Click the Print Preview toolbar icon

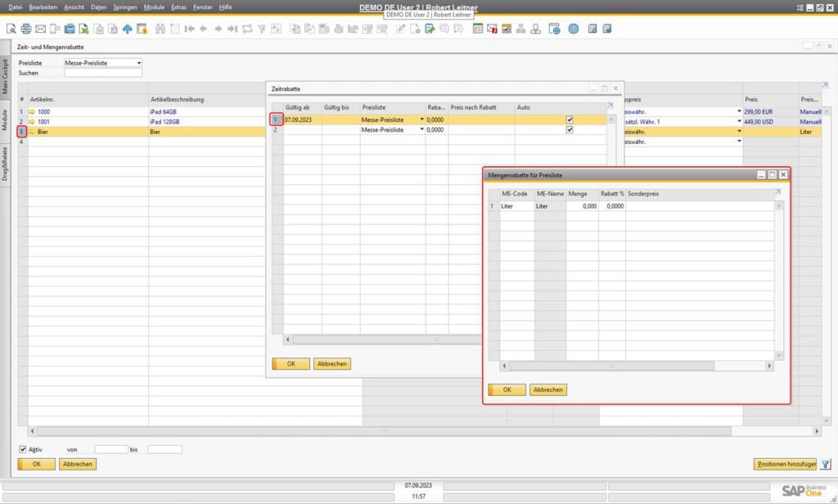tap(11, 29)
